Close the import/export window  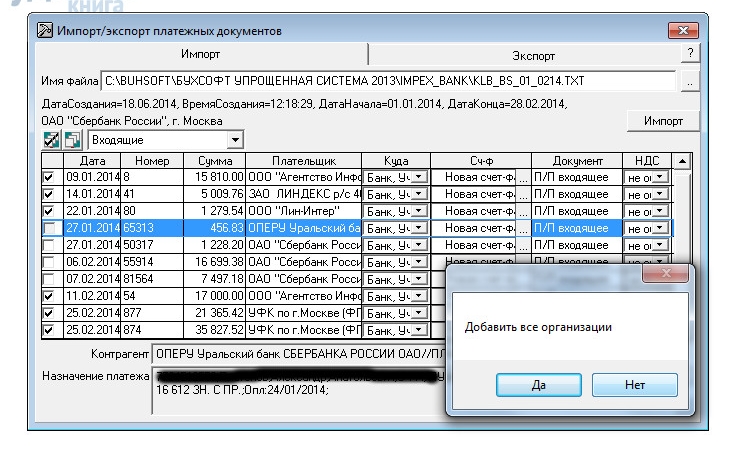(x=687, y=32)
